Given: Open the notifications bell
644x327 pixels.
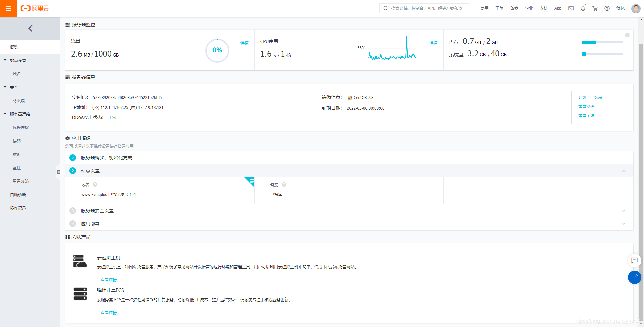Looking at the screenshot, I should pos(583,8).
